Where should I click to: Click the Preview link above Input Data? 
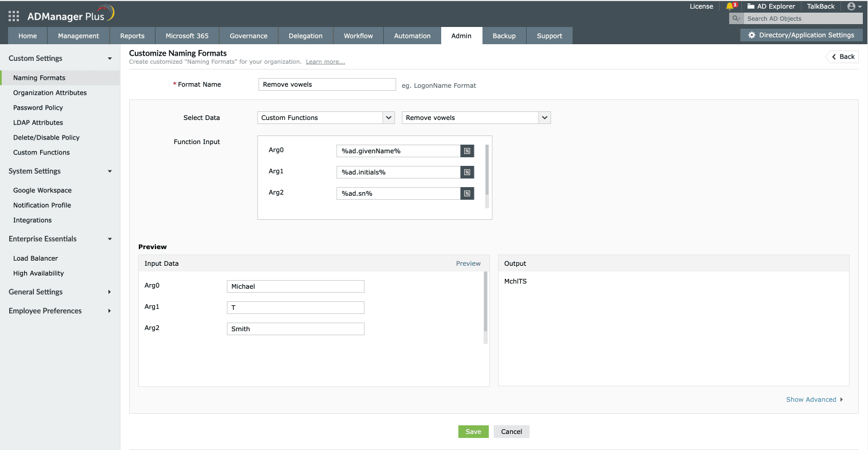click(468, 263)
